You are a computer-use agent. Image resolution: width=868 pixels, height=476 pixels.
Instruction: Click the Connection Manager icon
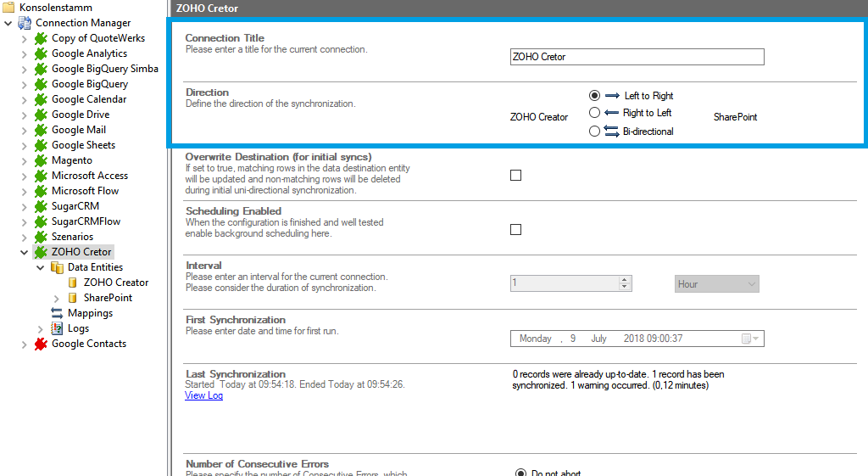click(25, 23)
